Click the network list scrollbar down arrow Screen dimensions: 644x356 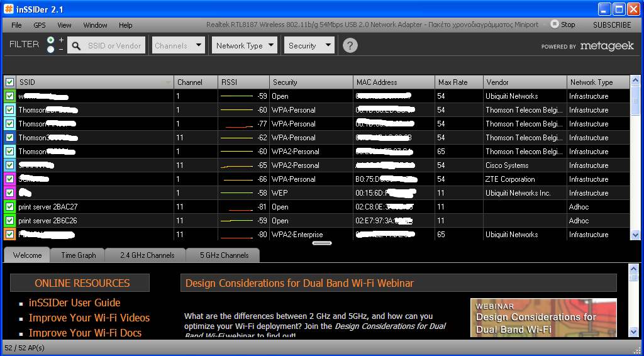pos(635,235)
